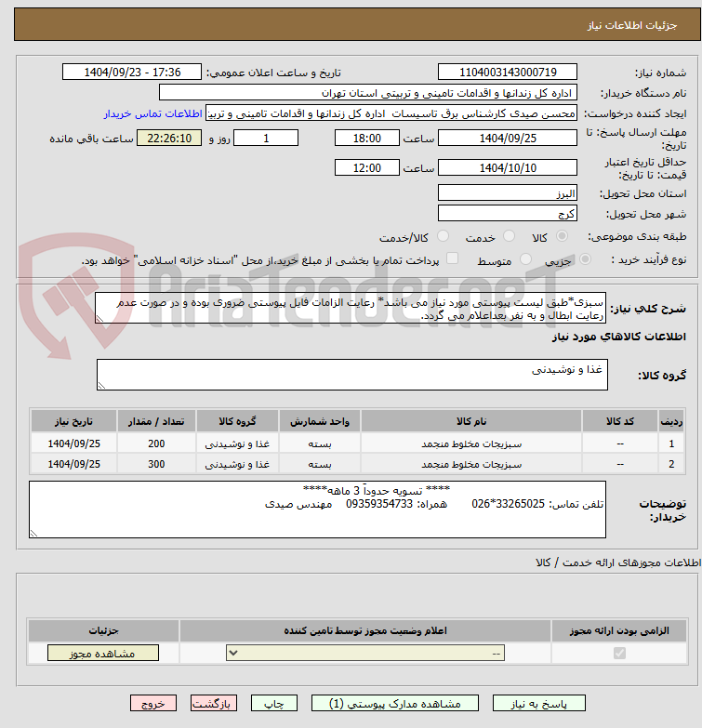Click the واحد شمارش column header
The height and width of the screenshot is (728, 702).
[320, 421]
